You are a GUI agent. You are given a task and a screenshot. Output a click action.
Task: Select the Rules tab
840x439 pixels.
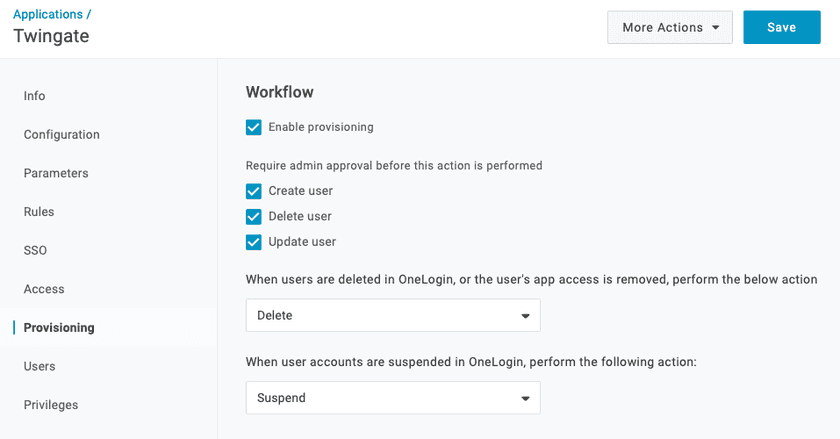[x=39, y=212]
